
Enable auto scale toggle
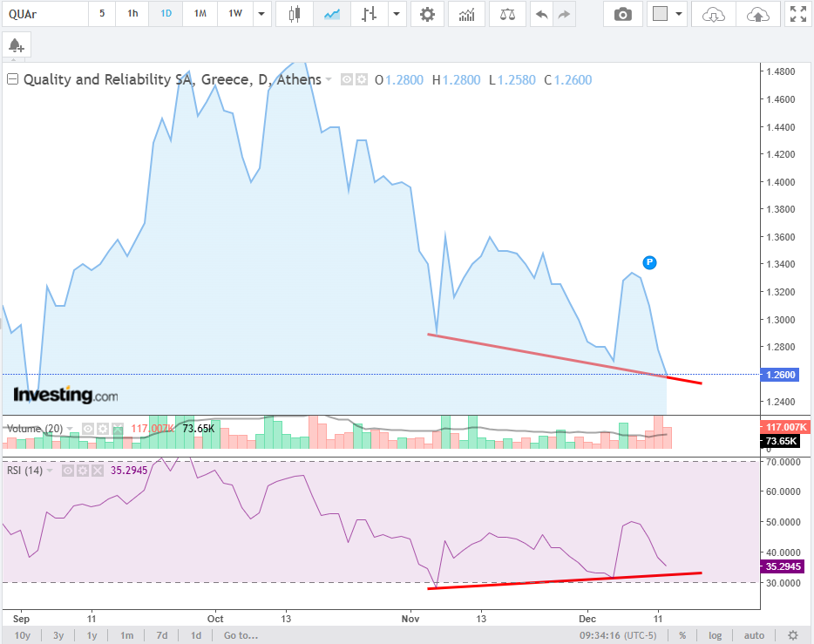click(754, 635)
